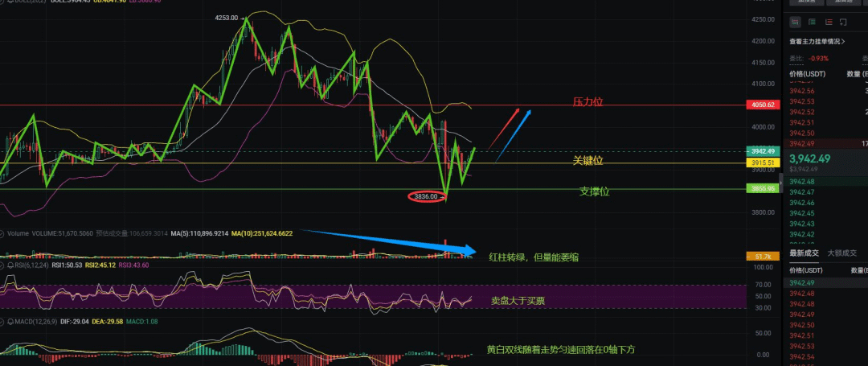Viewport: 868px width, 366px height.
Task: Switch to the 最新成交 tab
Action: [804, 253]
